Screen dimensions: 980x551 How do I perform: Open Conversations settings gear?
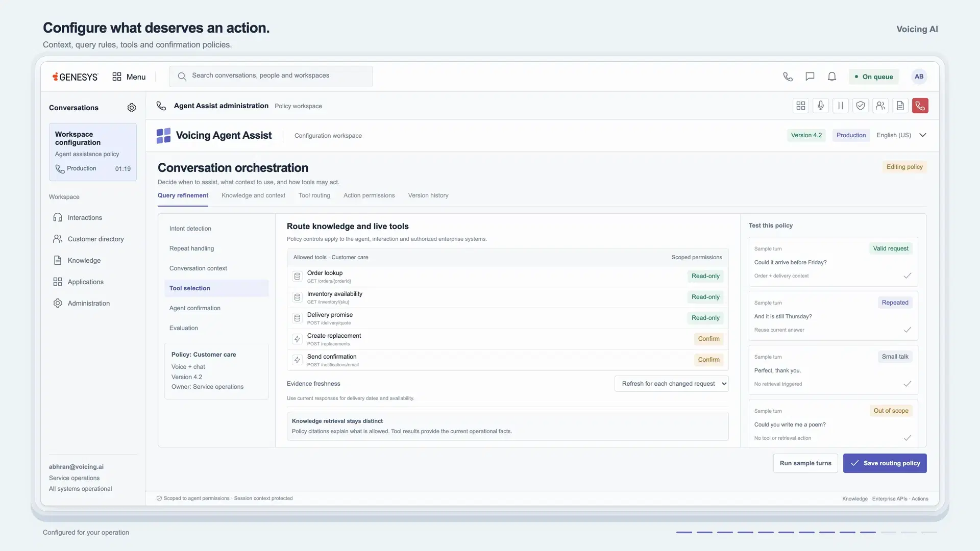(x=132, y=108)
